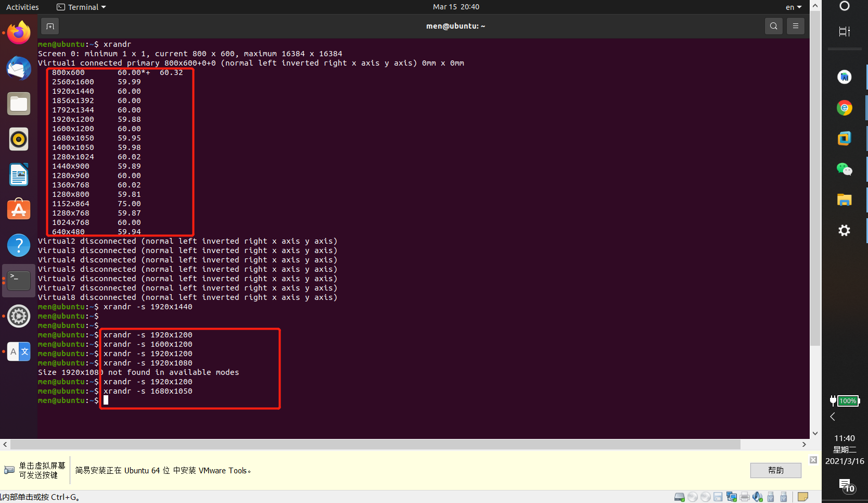The width and height of the screenshot is (868, 503).
Task: Select the Terminal icon in the dock
Action: tap(19, 281)
